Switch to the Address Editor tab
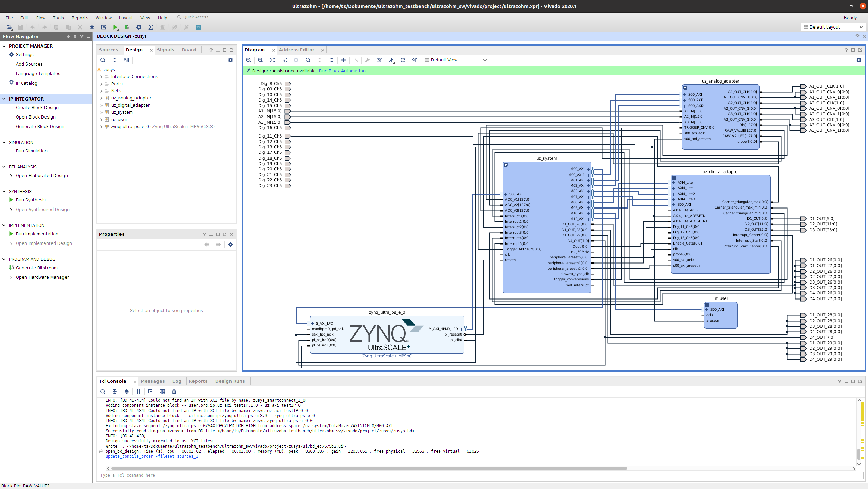This screenshot has height=489, width=868. [x=296, y=50]
